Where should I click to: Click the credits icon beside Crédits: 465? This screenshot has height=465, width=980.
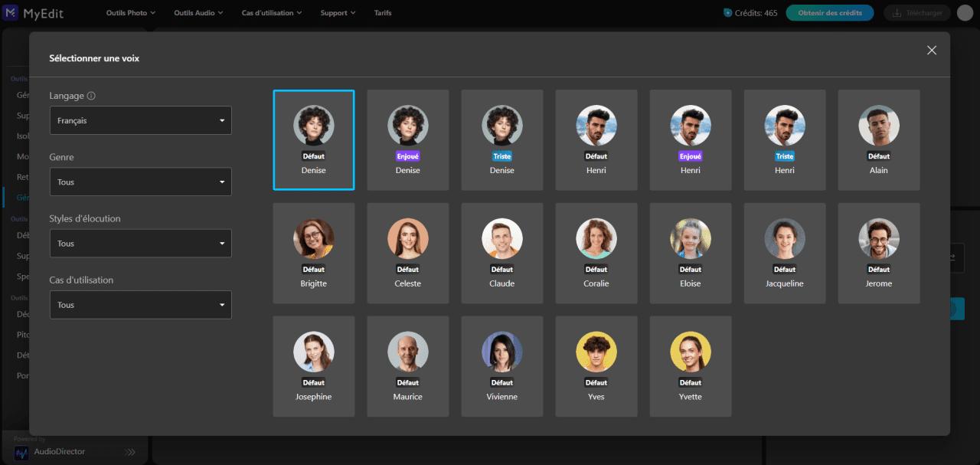coord(727,13)
